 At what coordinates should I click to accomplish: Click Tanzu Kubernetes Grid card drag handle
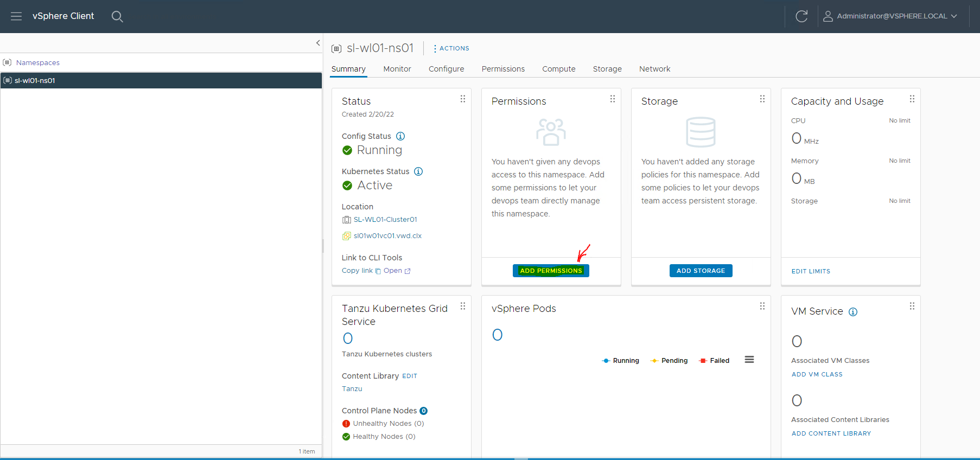point(463,306)
